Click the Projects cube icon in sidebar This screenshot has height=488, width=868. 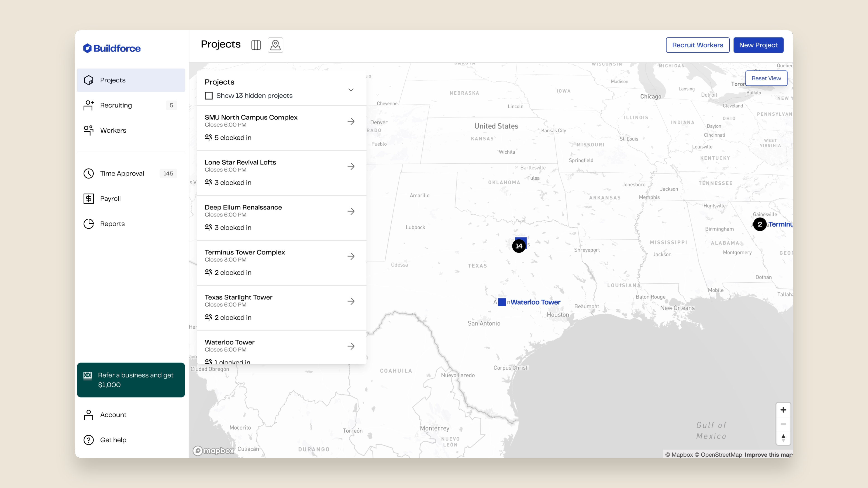pyautogui.click(x=89, y=80)
